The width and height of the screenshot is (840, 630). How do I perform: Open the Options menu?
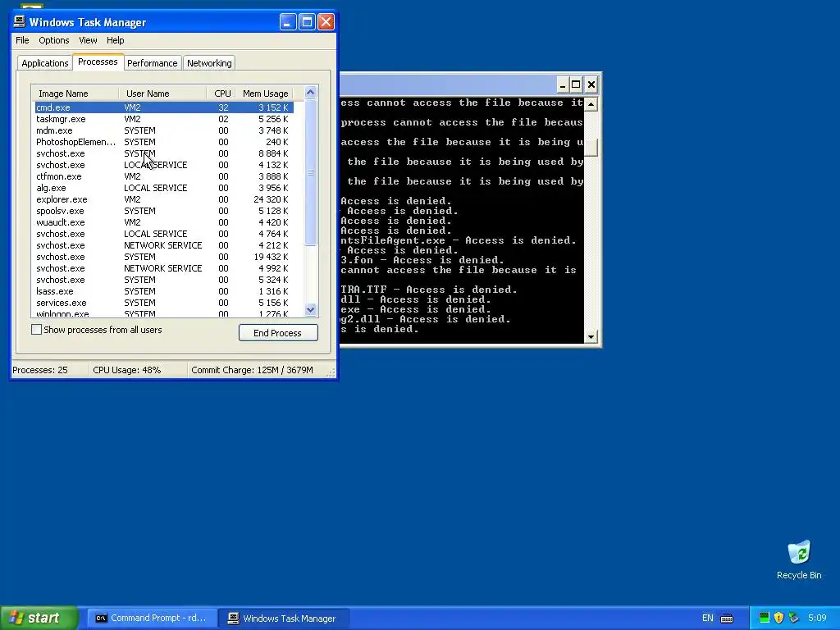[x=53, y=40]
